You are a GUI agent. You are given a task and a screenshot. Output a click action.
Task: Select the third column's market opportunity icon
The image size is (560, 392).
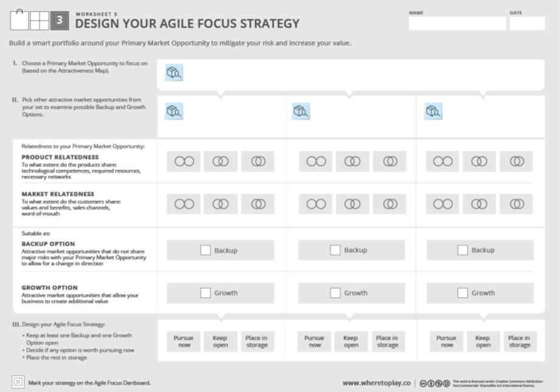tap(433, 111)
